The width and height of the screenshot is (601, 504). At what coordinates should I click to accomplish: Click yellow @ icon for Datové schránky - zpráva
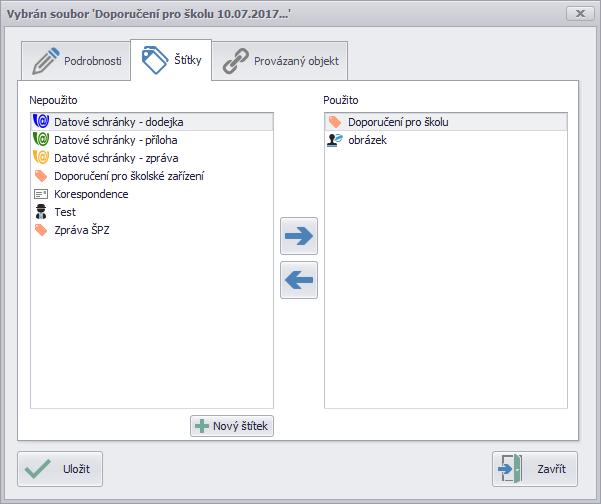click(41, 157)
